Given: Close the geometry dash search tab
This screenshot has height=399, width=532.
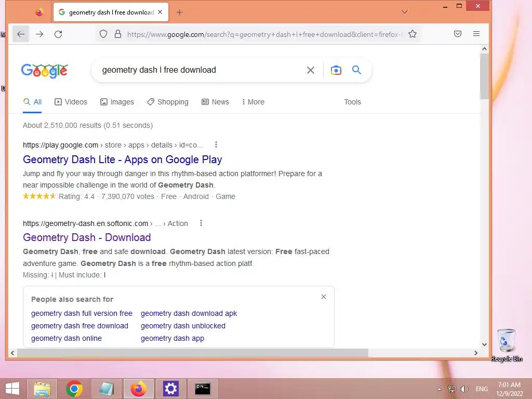Looking at the screenshot, I should (160, 12).
